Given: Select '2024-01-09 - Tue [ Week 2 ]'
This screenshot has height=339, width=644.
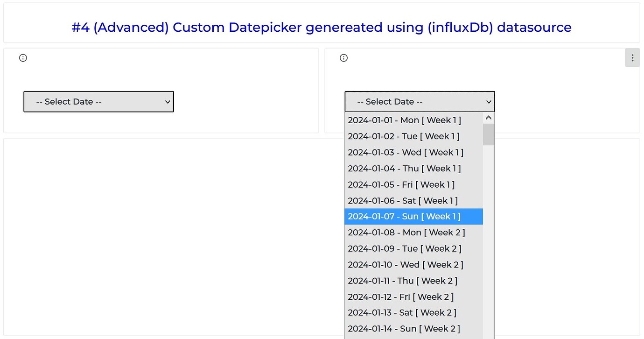Looking at the screenshot, I should click(403, 248).
